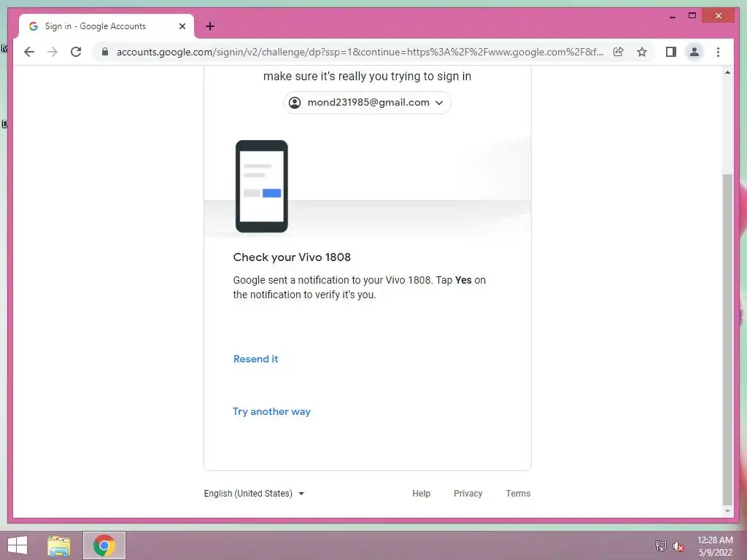Click the network icon in system tray
Viewport: 747px width, 560px height.
point(660,545)
